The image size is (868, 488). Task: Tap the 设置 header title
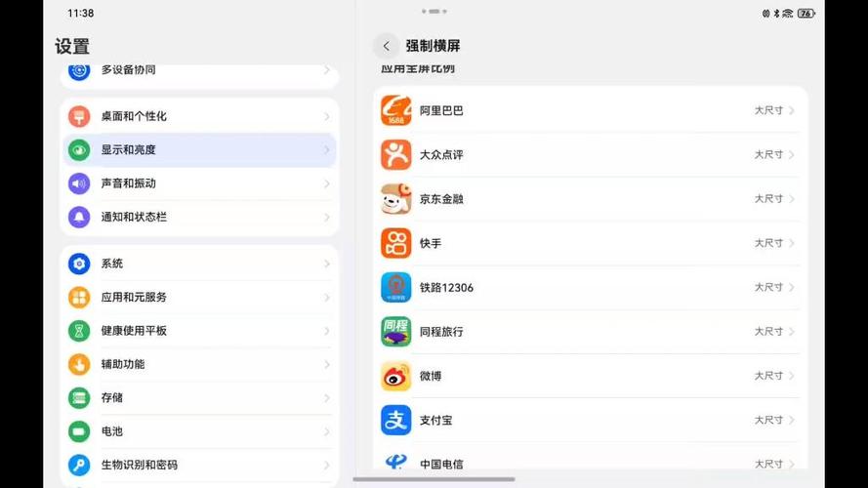72,47
